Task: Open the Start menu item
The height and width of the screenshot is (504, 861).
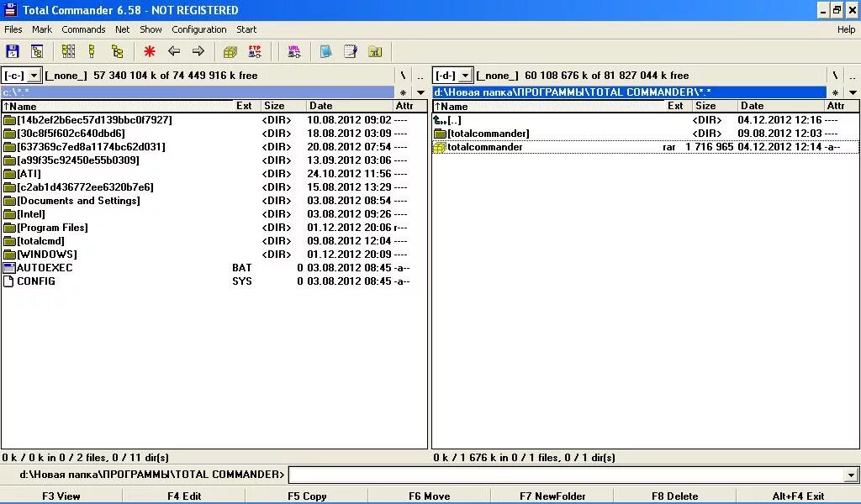Action: tap(246, 29)
